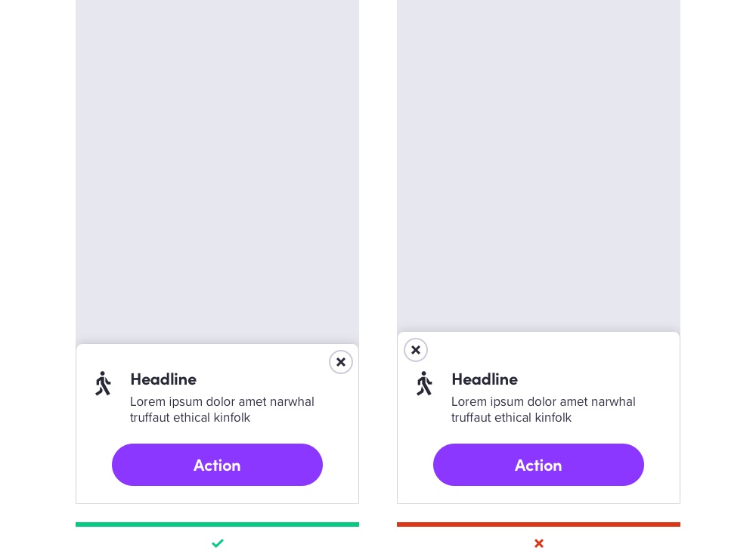Image resolution: width=756 pixels, height=560 pixels.
Task: Click the walking person icon in the incorrect example
Action: click(x=424, y=383)
